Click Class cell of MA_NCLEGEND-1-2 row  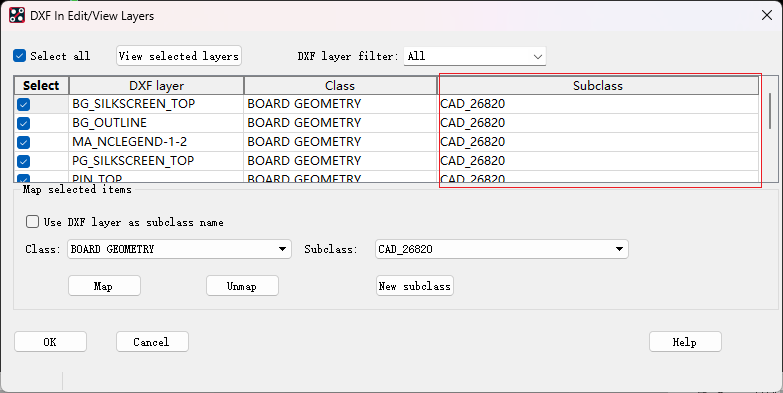tap(341, 142)
